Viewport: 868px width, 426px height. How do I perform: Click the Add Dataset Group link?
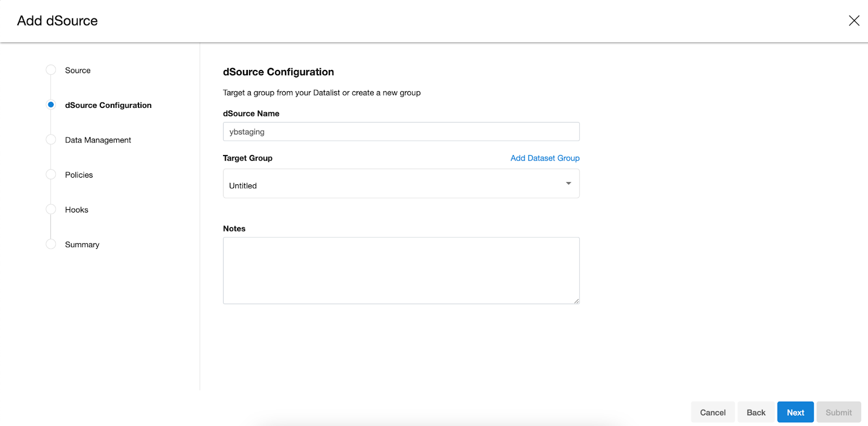coord(545,158)
